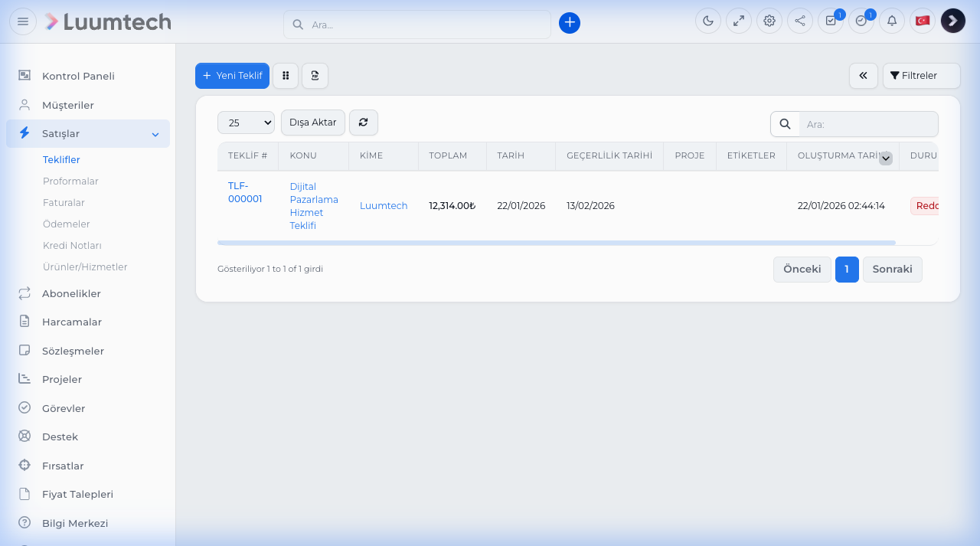Toggle fullscreen with the expand arrows icon
Image resolution: width=980 pixels, height=546 pixels.
pyautogui.click(x=739, y=21)
